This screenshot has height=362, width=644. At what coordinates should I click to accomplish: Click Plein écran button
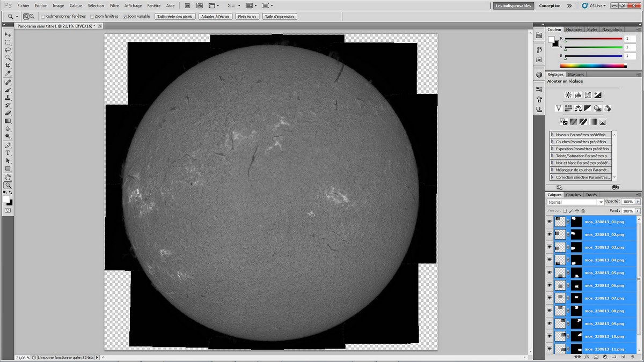pos(247,17)
